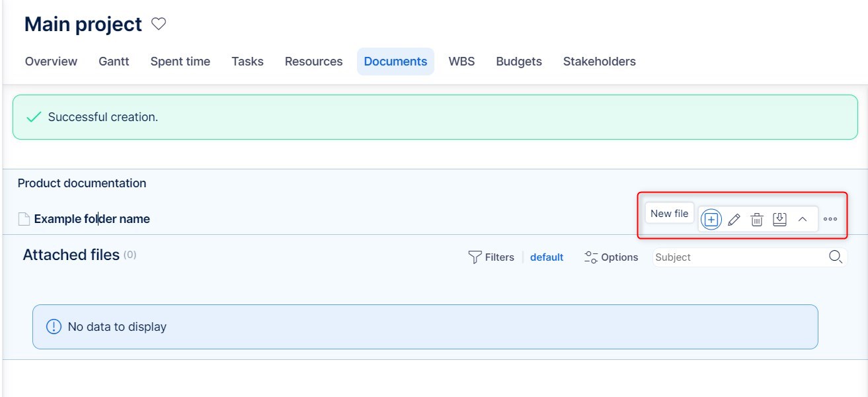Open the Example folder name link
This screenshot has width=868, height=397.
point(92,219)
